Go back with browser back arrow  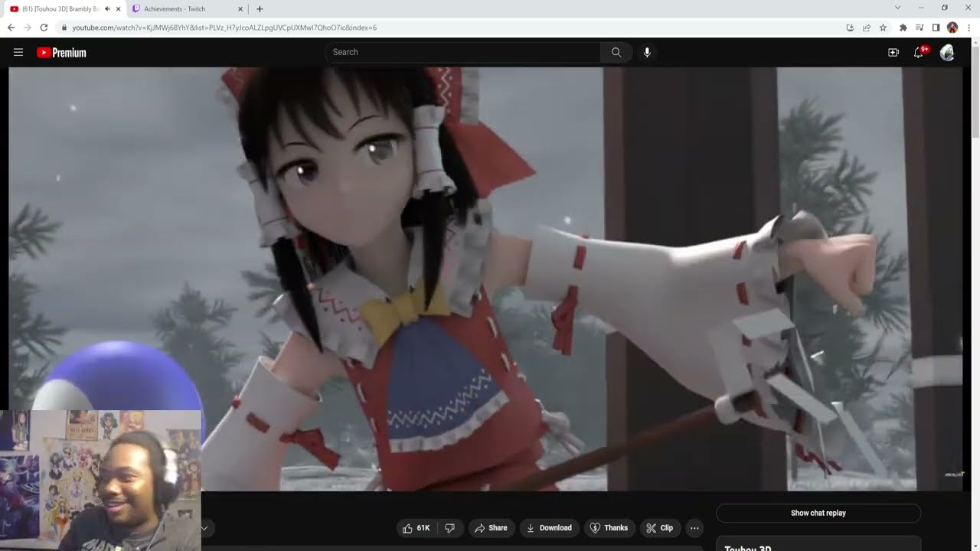tap(11, 28)
